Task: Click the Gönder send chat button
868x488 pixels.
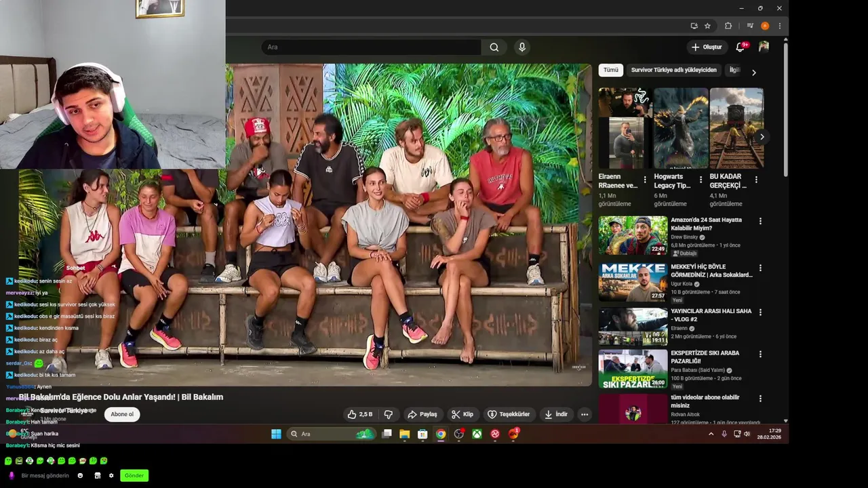Action: (x=134, y=475)
